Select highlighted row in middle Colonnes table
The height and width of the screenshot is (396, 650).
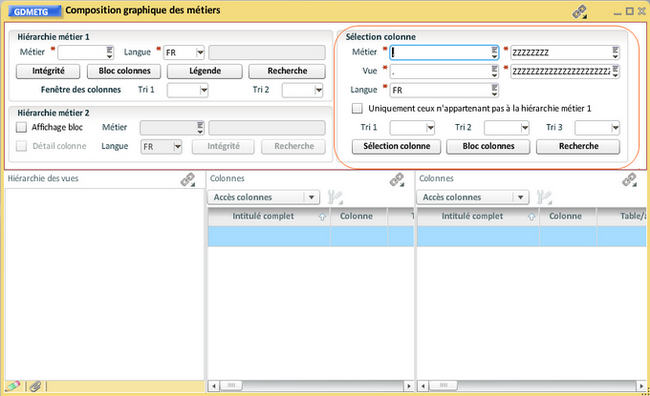[311, 236]
